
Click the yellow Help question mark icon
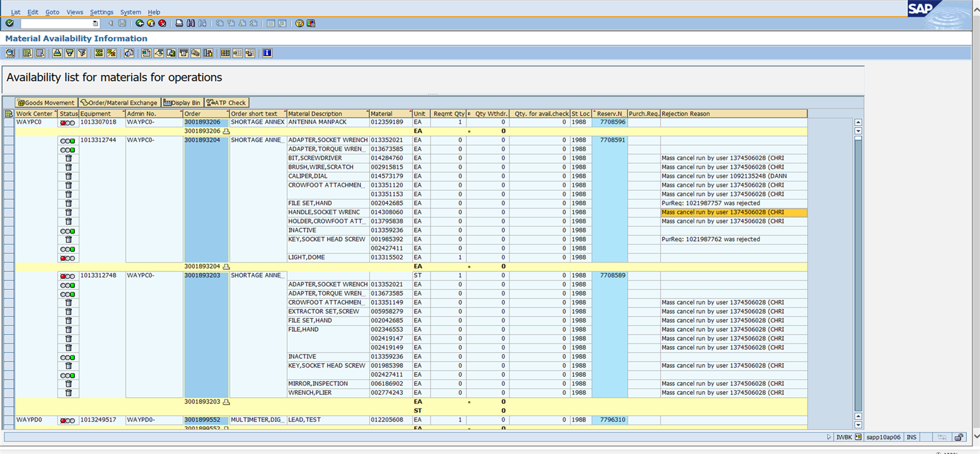click(x=299, y=23)
